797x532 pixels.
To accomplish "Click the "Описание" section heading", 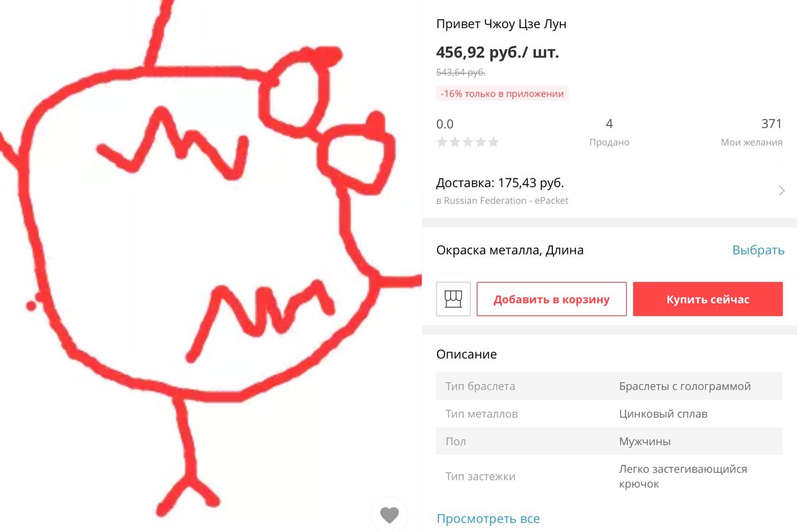I will pyautogui.click(x=466, y=354).
